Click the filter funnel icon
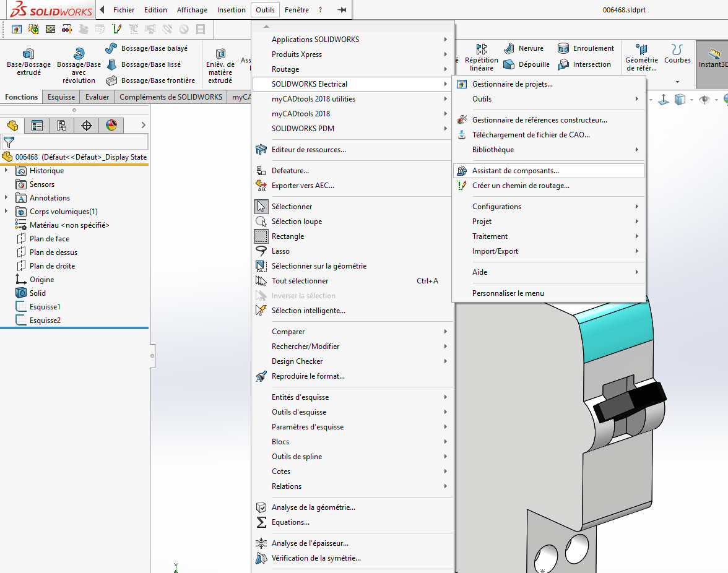Image resolution: width=728 pixels, height=573 pixels. [9, 142]
